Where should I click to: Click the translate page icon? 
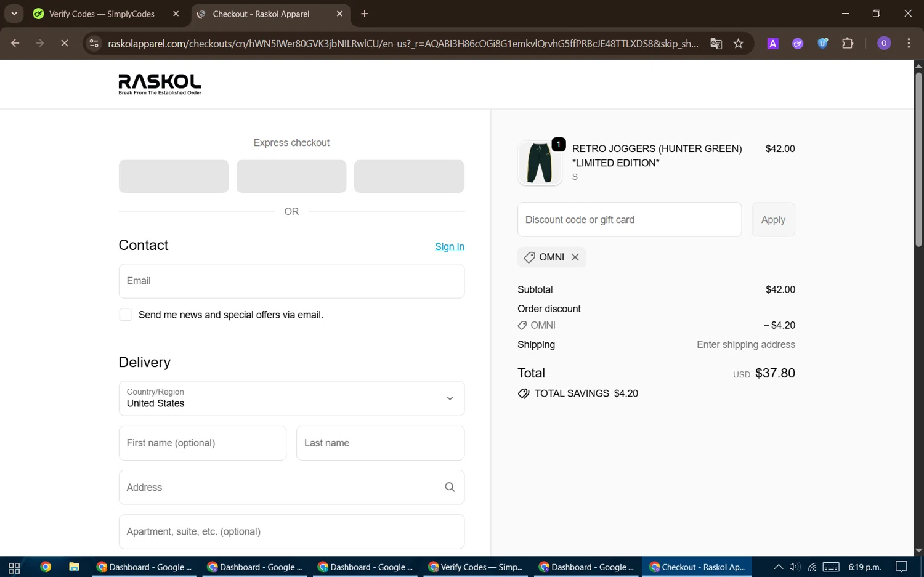point(716,43)
